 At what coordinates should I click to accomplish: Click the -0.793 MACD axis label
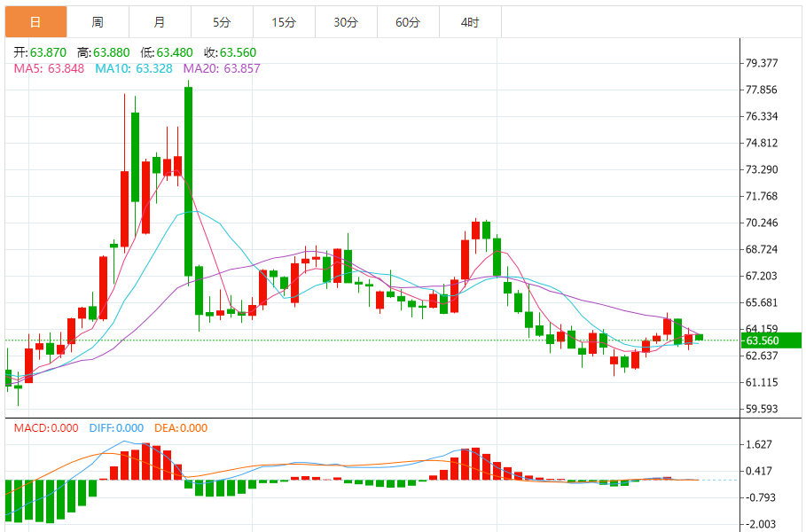click(761, 497)
